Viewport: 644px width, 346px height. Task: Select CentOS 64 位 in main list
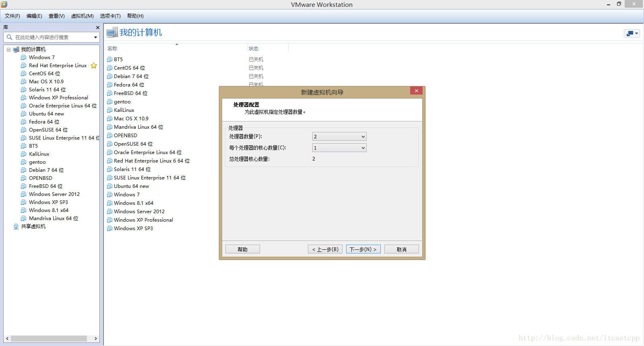pos(129,68)
